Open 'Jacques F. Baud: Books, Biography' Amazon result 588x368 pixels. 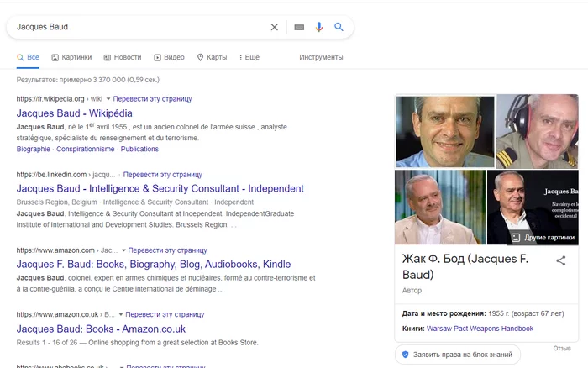[154, 265]
